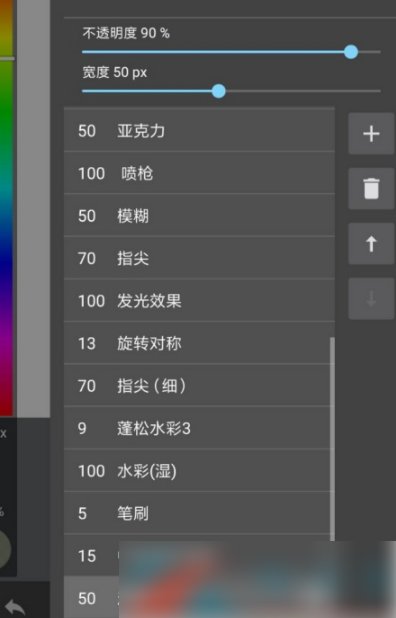Click the brush list scrollbar
396x618 pixels.
332,439
